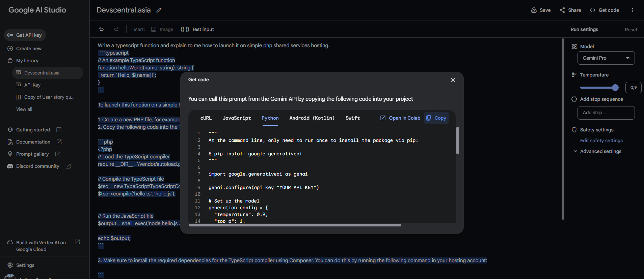Click the import google.generativeai code line
This screenshot has width=644, height=279.
click(258, 174)
